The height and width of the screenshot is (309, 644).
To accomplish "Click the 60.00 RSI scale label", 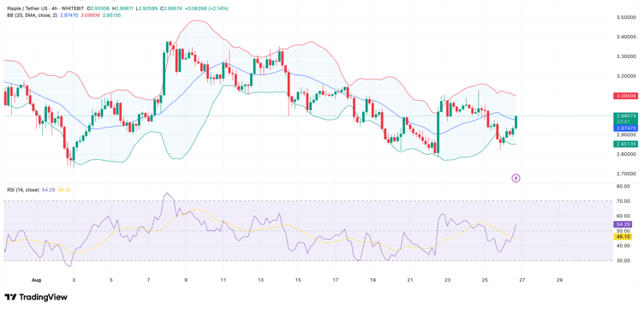I will (623, 216).
